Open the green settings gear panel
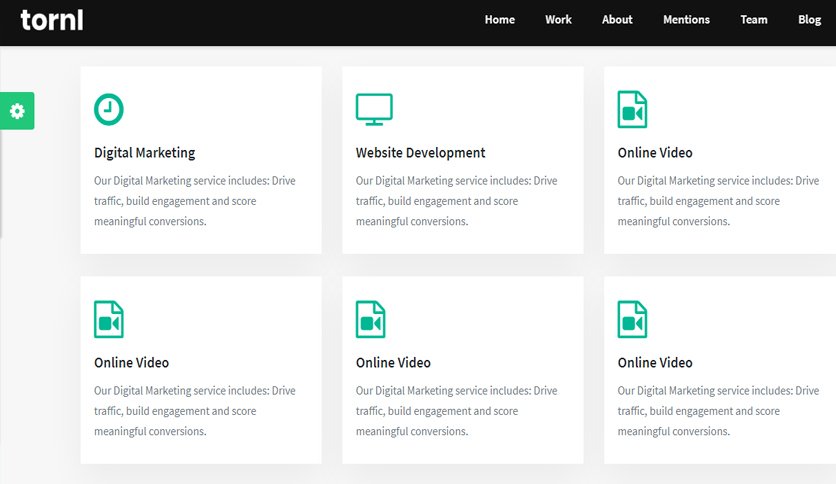Viewport: 836px width, 484px height. coord(17,111)
